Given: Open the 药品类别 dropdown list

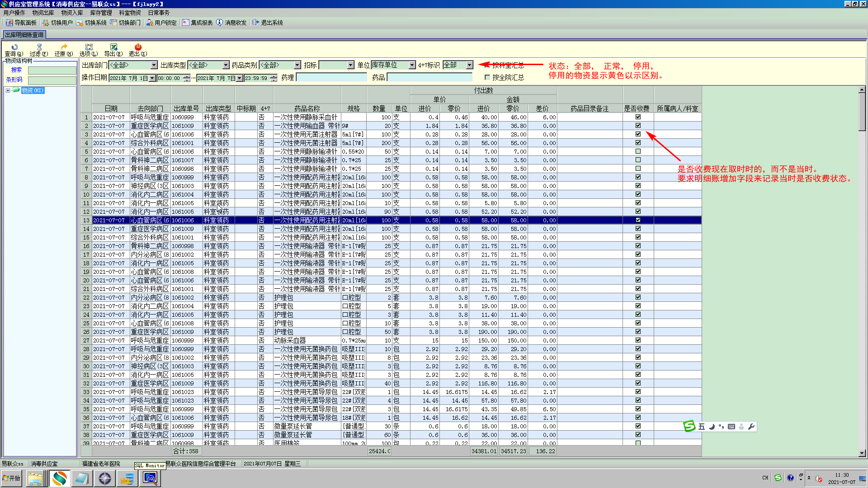Looking at the screenshot, I should [x=297, y=66].
